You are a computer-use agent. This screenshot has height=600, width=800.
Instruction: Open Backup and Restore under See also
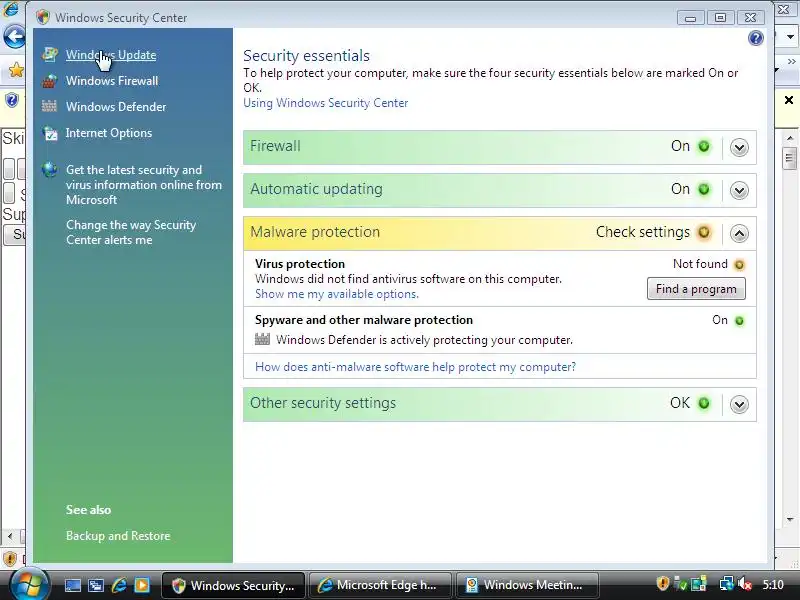118,536
